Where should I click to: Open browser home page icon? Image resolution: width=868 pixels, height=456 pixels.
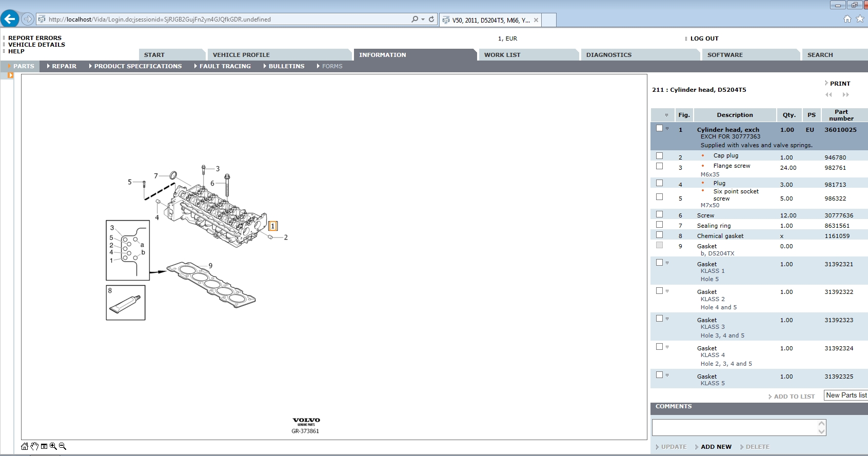tap(847, 19)
